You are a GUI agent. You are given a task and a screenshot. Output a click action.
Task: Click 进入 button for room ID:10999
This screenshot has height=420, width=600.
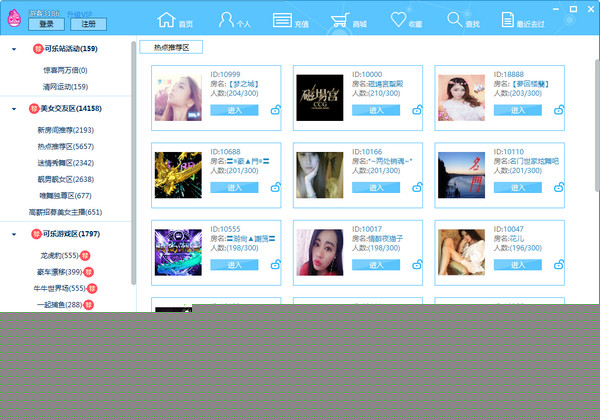[234, 110]
